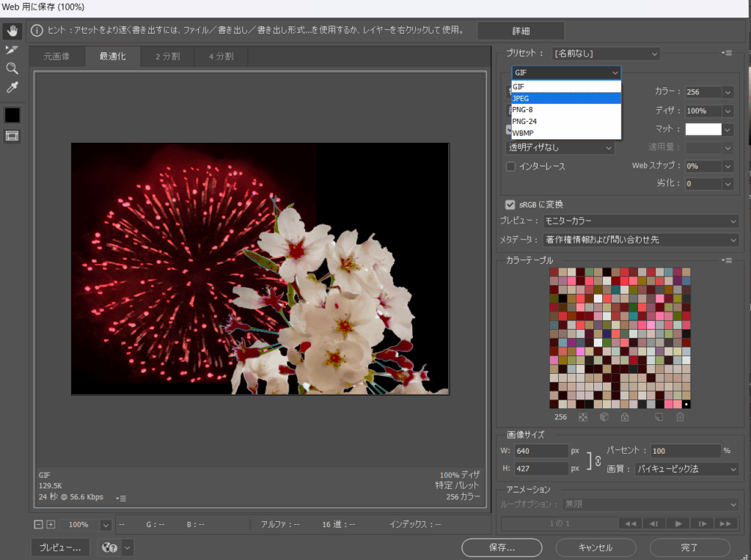Open the メタデータ dropdown
Screen dimensions: 751x560
[640, 240]
